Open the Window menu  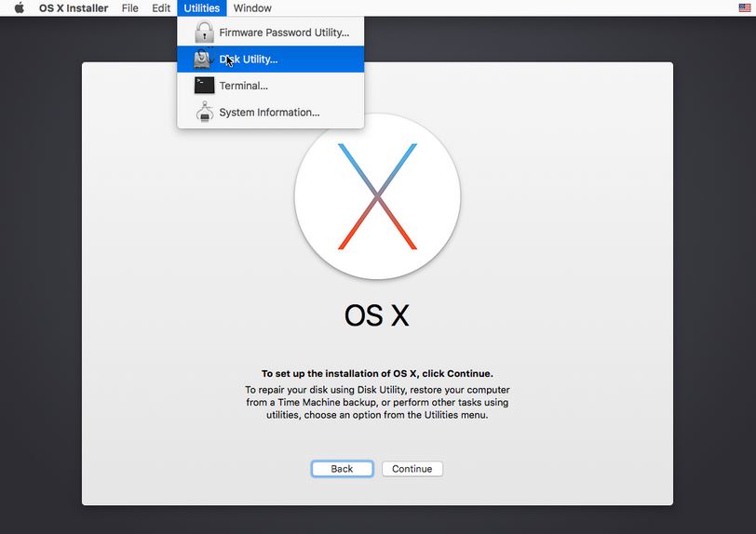(x=252, y=8)
